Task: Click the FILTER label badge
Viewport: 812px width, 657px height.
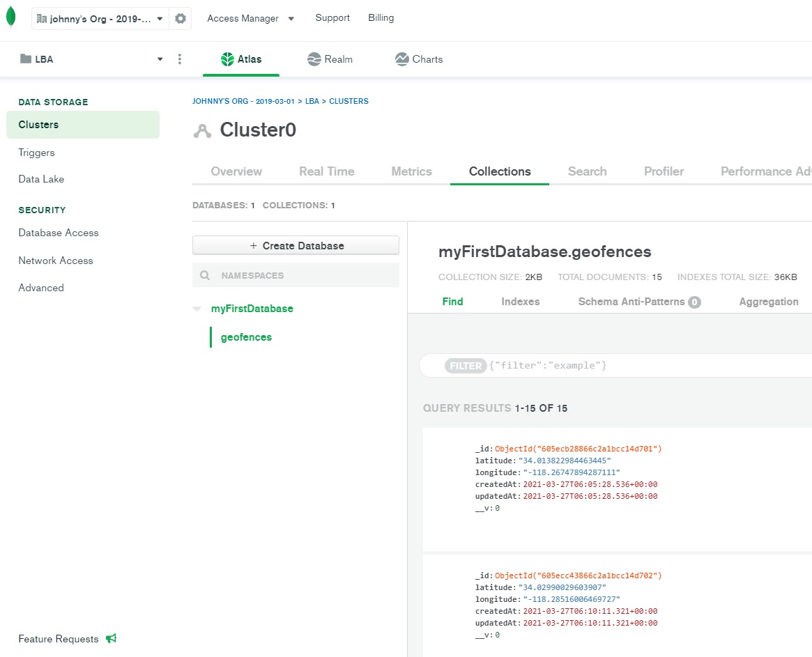Action: (466, 366)
